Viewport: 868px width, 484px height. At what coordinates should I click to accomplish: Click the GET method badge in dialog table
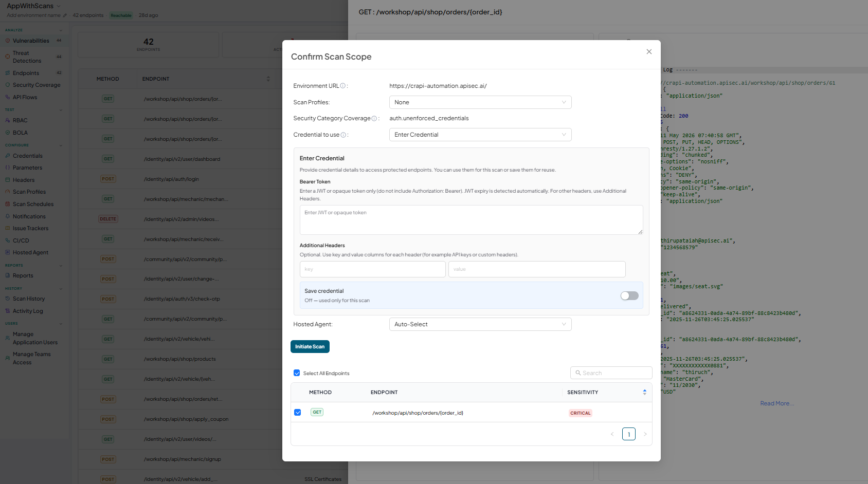(x=317, y=412)
